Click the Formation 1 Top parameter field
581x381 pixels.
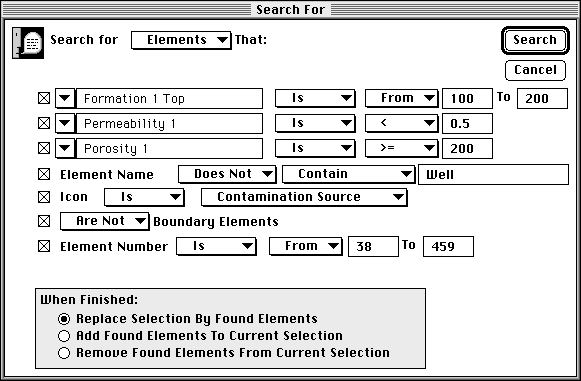coord(169,98)
